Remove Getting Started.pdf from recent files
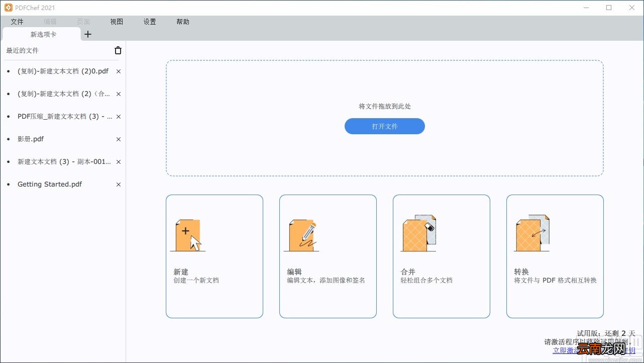 pos(119,185)
